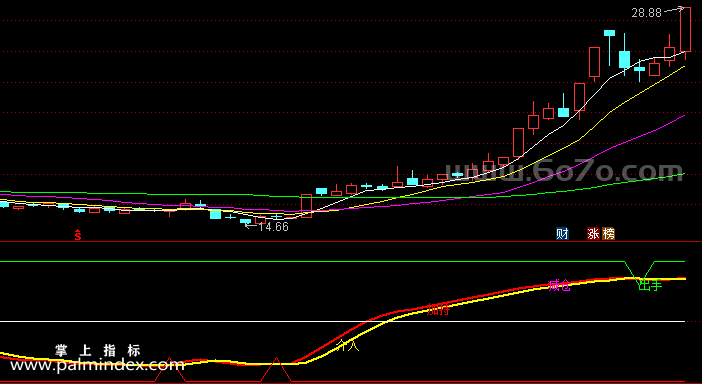Select the 掌上指标 title text

coord(98,350)
